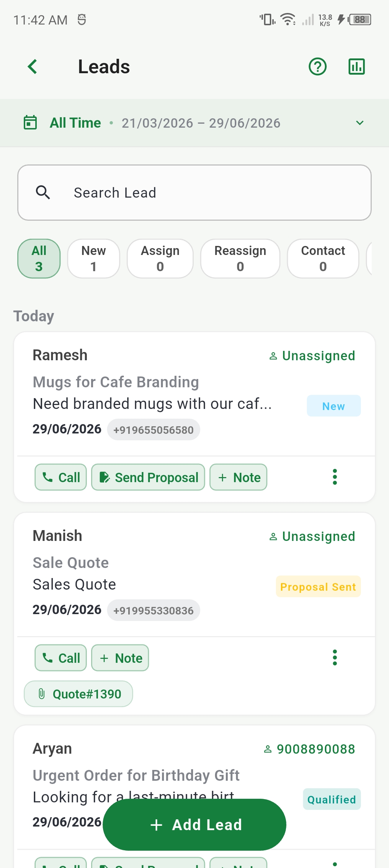
Task: Tap the search magnifier icon
Action: 43,193
